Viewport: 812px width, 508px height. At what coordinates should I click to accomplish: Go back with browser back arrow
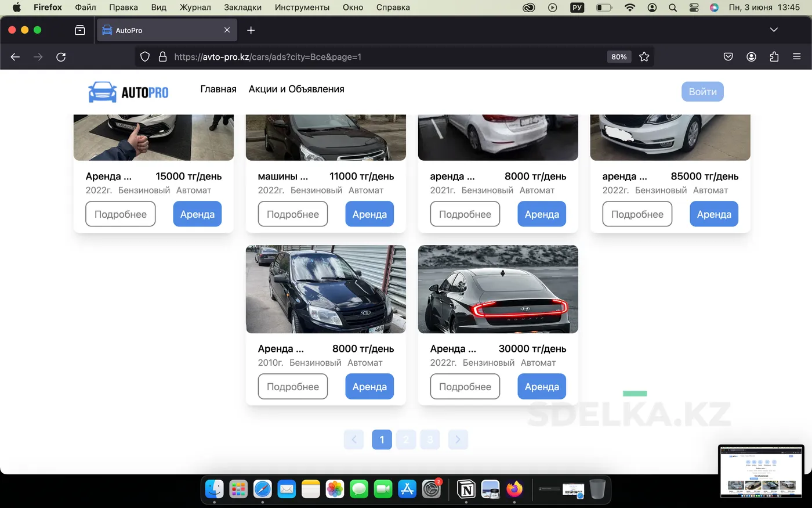point(16,57)
